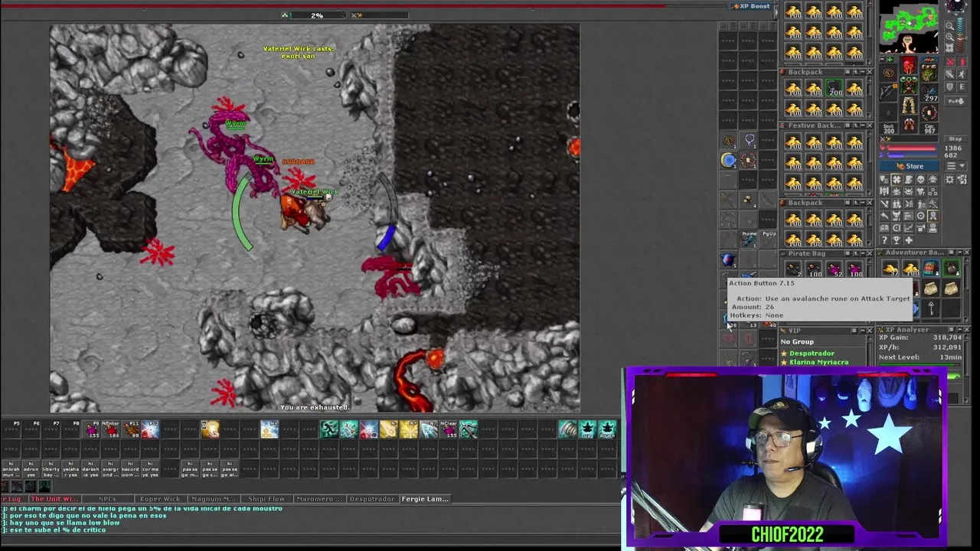
Task: Toggle defensive fight mode shield button
Action: pos(950,86)
